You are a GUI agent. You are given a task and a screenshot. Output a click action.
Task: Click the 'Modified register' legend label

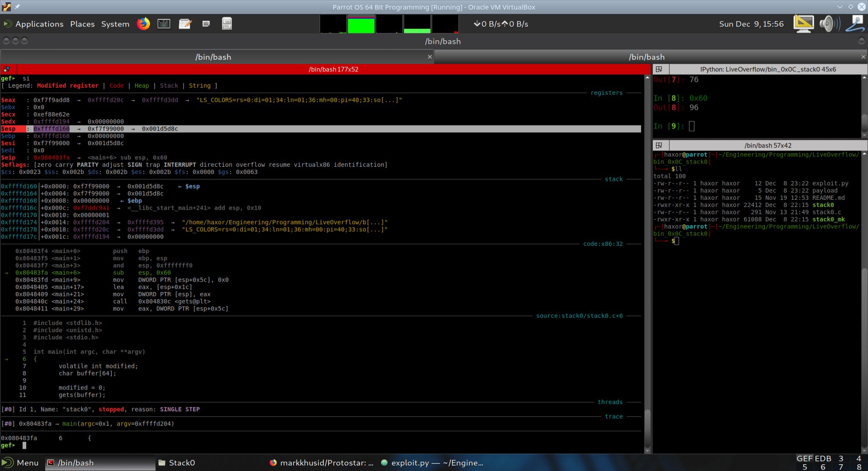[67, 85]
